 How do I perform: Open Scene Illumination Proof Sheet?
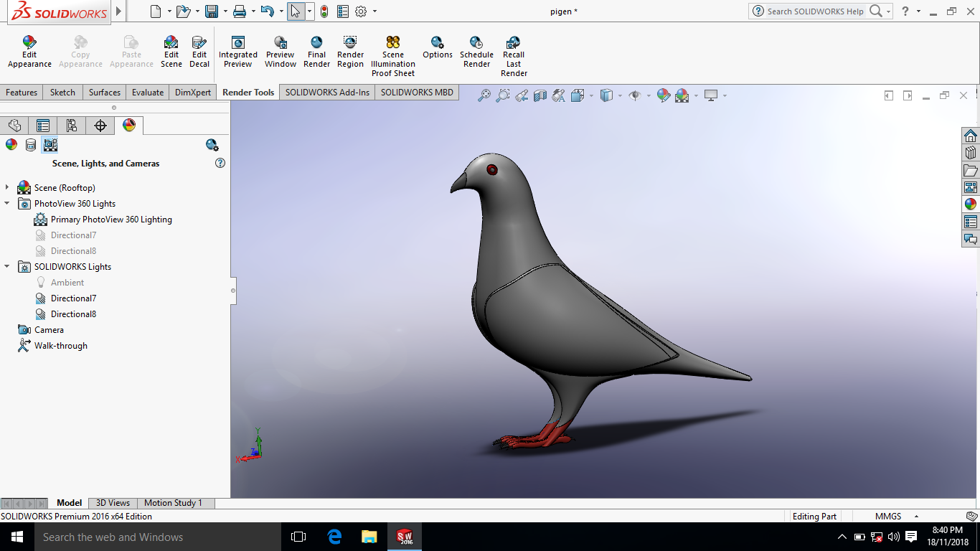[x=393, y=56]
